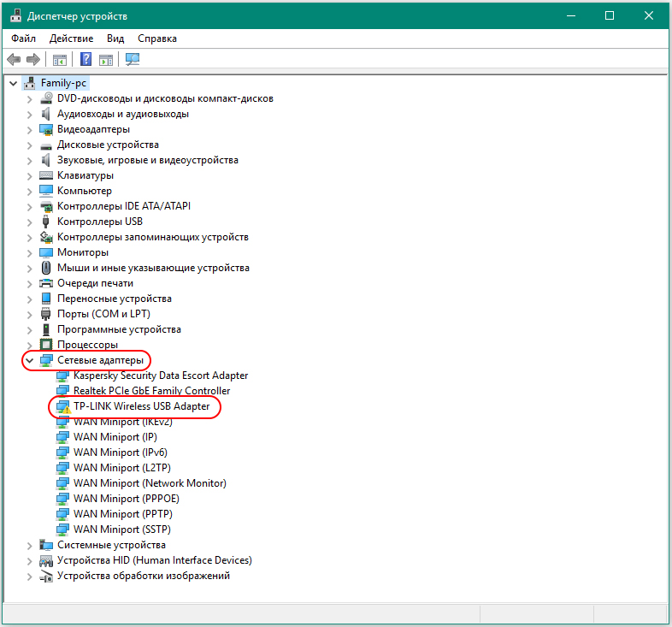Select Kaspersky Security Data Escort Adapter
672x627 pixels.
161,376
